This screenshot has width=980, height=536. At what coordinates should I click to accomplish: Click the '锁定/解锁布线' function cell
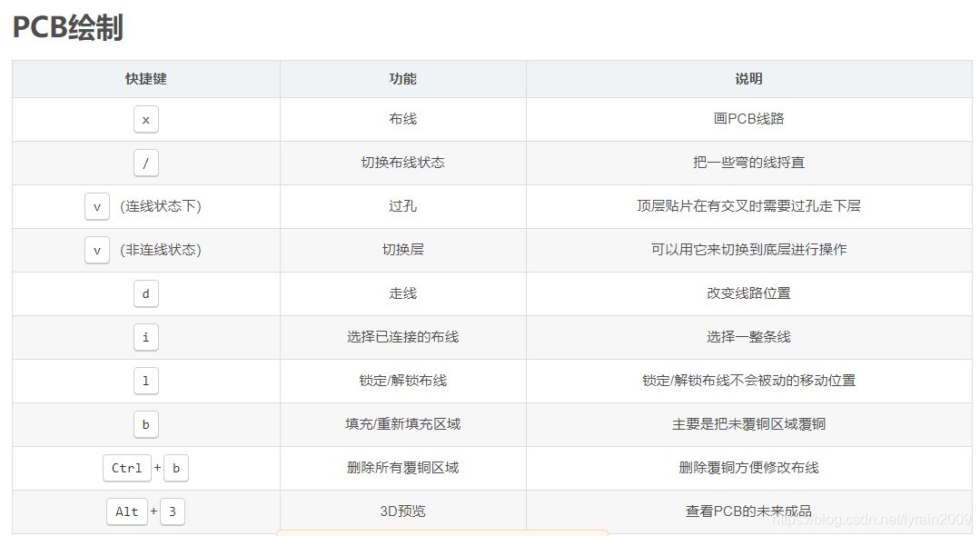402,381
